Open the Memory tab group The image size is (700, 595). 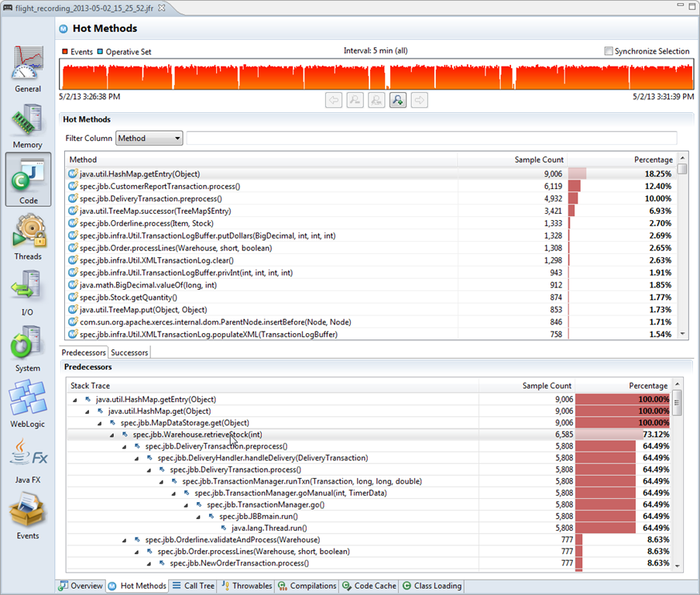pyautogui.click(x=28, y=126)
